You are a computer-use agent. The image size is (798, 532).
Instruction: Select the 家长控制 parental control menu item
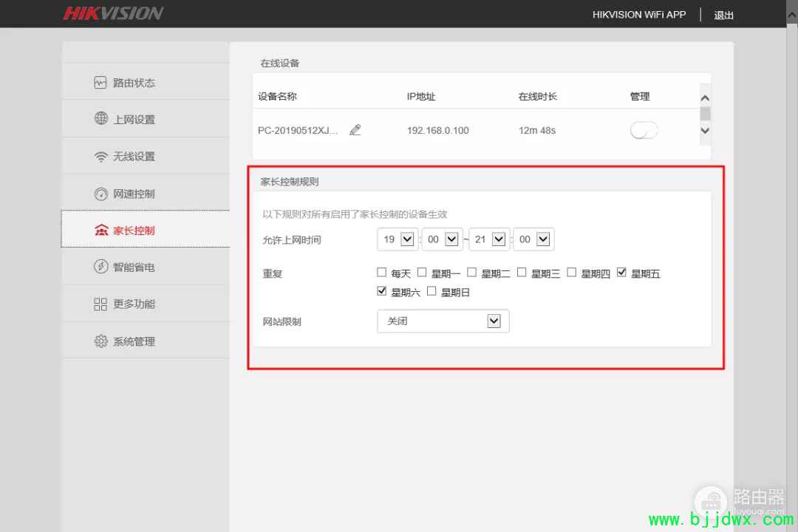tap(134, 231)
